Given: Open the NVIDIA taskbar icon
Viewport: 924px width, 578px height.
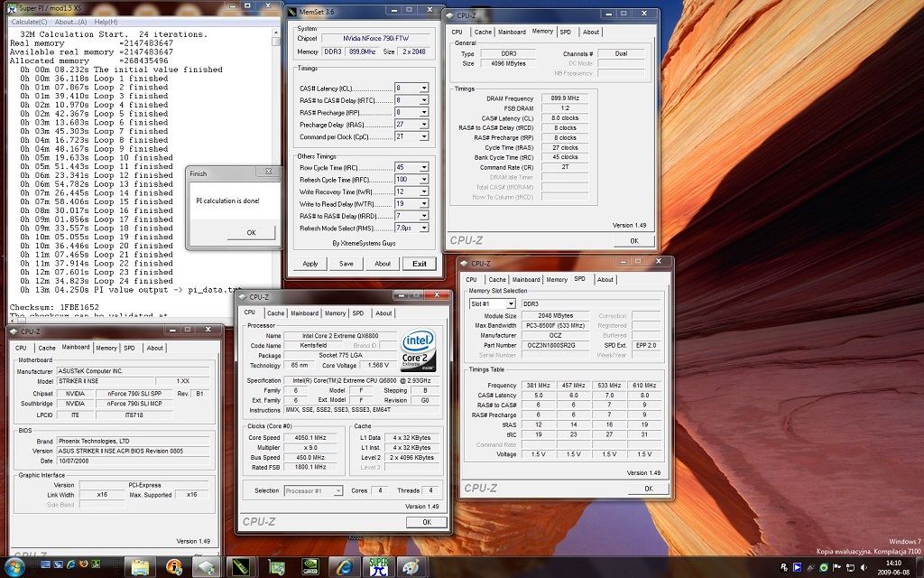Looking at the screenshot, I should (x=310, y=567).
